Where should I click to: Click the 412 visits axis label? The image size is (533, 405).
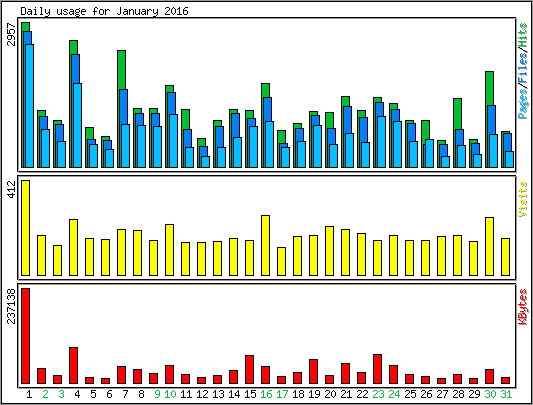12,189
